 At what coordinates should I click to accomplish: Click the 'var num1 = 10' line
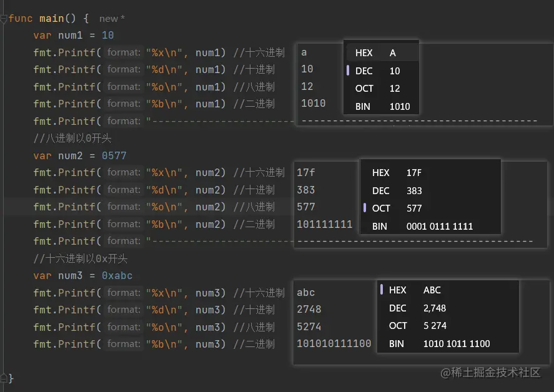74,36
